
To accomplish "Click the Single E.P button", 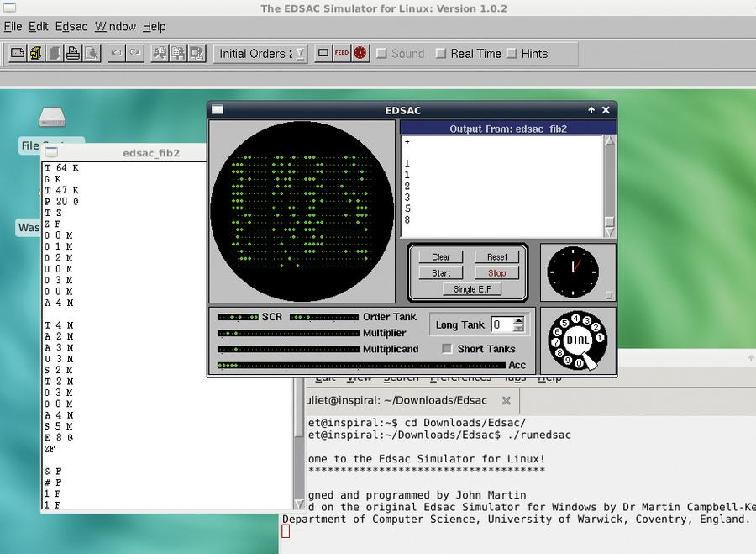I will click(472, 289).
